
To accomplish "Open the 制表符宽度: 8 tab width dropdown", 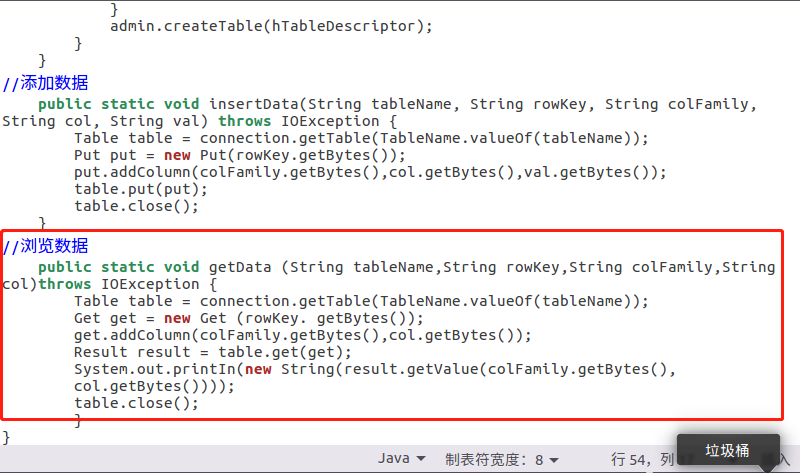I will coord(502,460).
